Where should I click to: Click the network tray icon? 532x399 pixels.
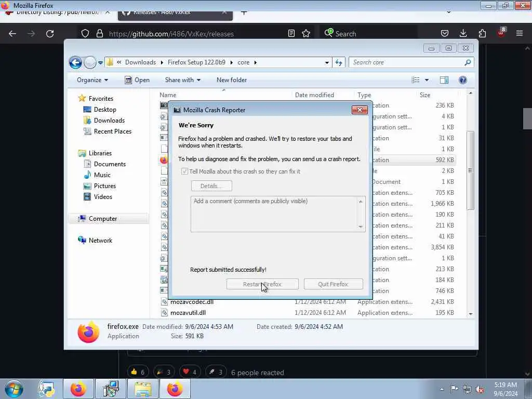click(x=467, y=390)
